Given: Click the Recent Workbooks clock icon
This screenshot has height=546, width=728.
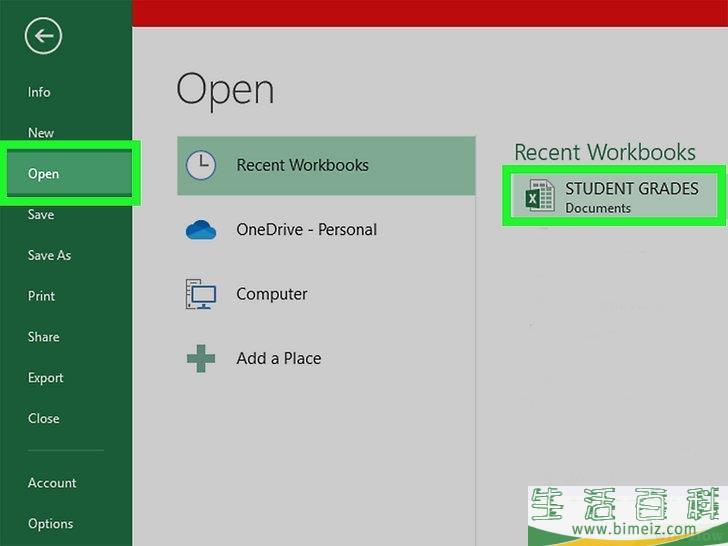Looking at the screenshot, I should pos(201,165).
